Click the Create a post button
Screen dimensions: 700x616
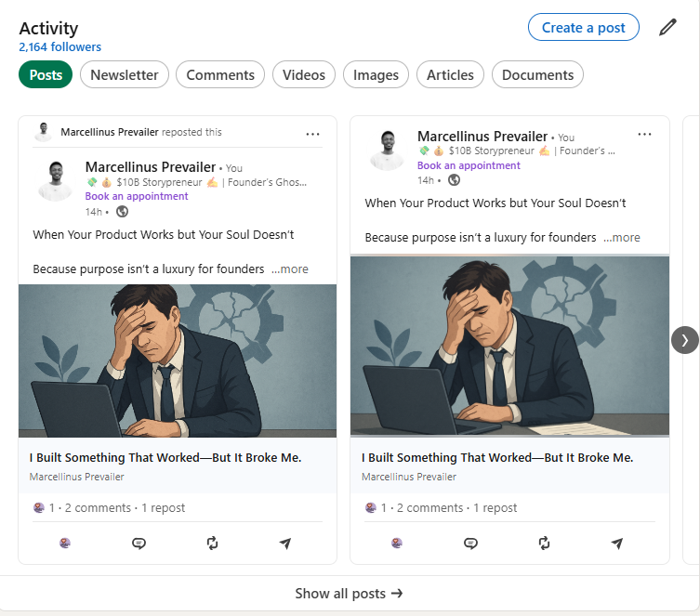(583, 28)
